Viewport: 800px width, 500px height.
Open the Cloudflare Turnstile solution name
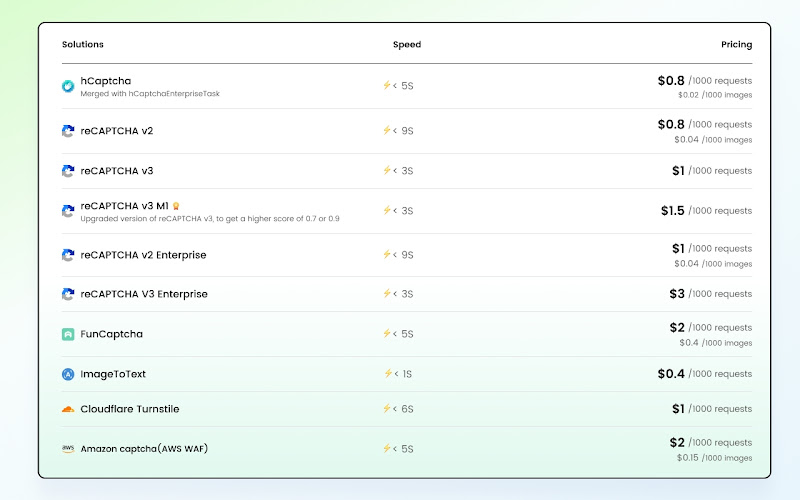(130, 409)
